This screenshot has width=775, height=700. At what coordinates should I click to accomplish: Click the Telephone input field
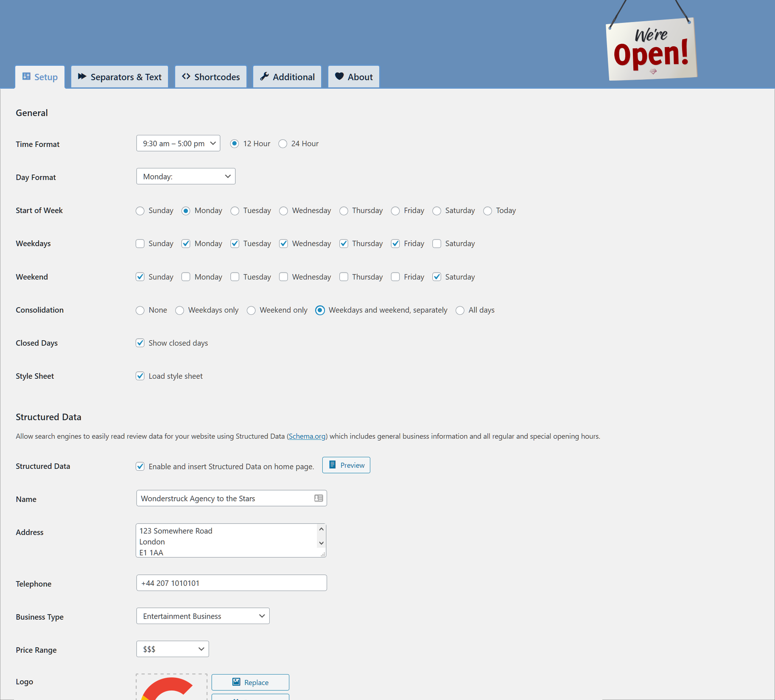(232, 583)
